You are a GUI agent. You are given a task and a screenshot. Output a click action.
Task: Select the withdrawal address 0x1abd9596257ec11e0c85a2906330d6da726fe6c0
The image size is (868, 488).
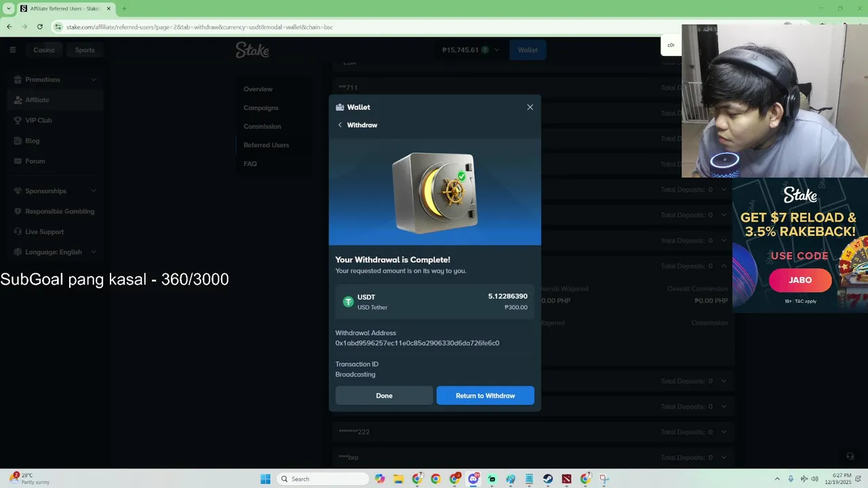(x=417, y=343)
